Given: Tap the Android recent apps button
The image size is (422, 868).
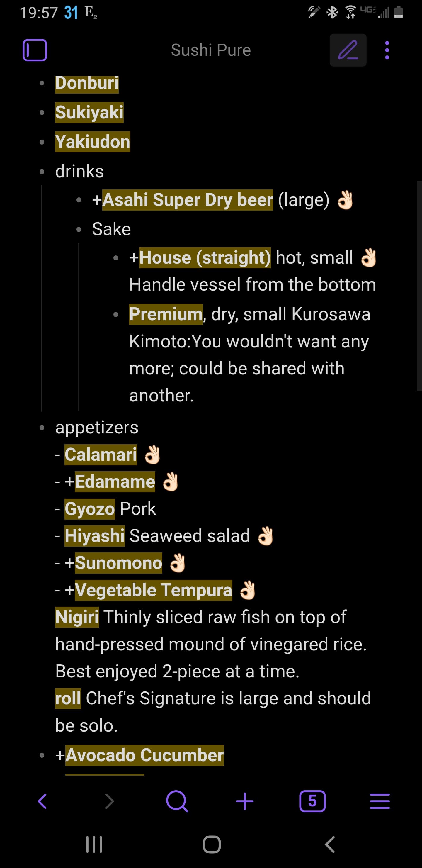Looking at the screenshot, I should point(94,845).
